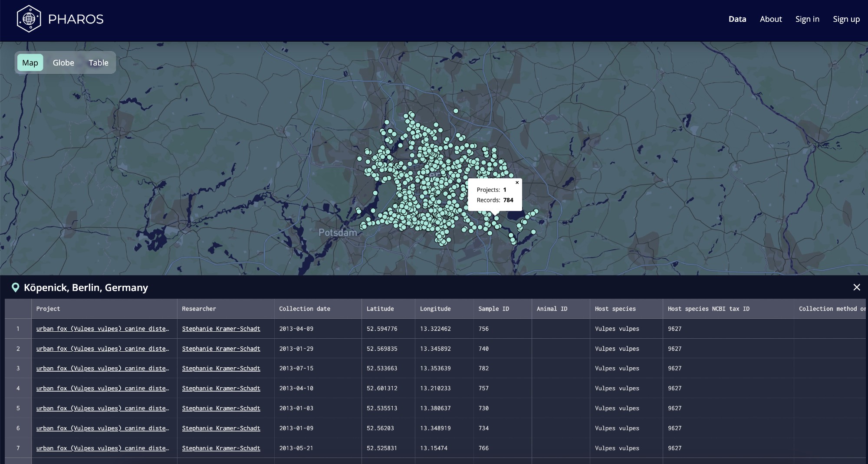Click the Sign up link
The height and width of the screenshot is (464, 868).
pyautogui.click(x=846, y=19)
